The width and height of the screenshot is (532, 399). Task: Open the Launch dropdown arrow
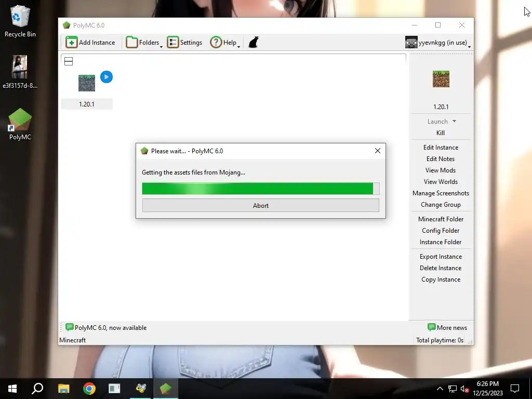pyautogui.click(x=454, y=121)
